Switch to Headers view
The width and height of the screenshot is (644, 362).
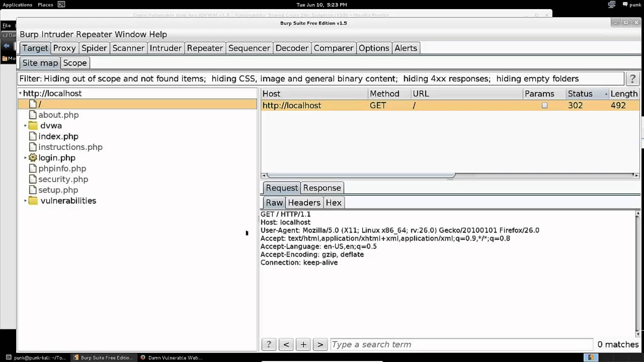[x=304, y=203]
